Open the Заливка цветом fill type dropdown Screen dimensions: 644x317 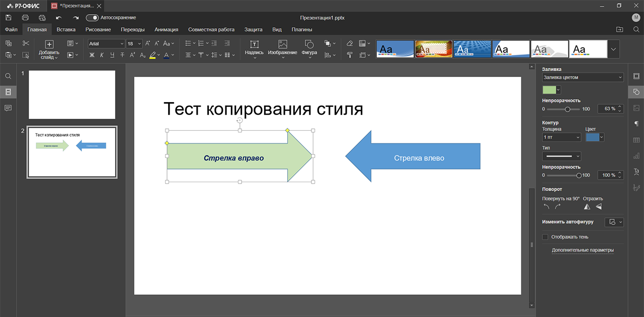click(x=583, y=77)
